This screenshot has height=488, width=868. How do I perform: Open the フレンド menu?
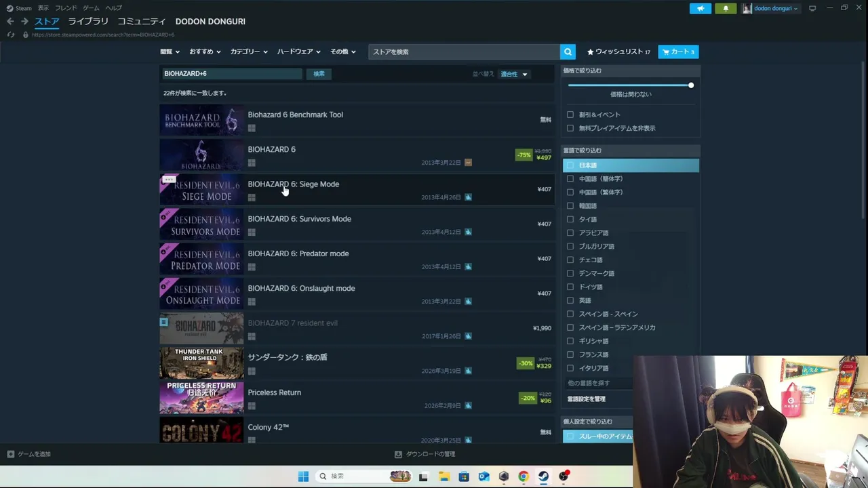[66, 8]
